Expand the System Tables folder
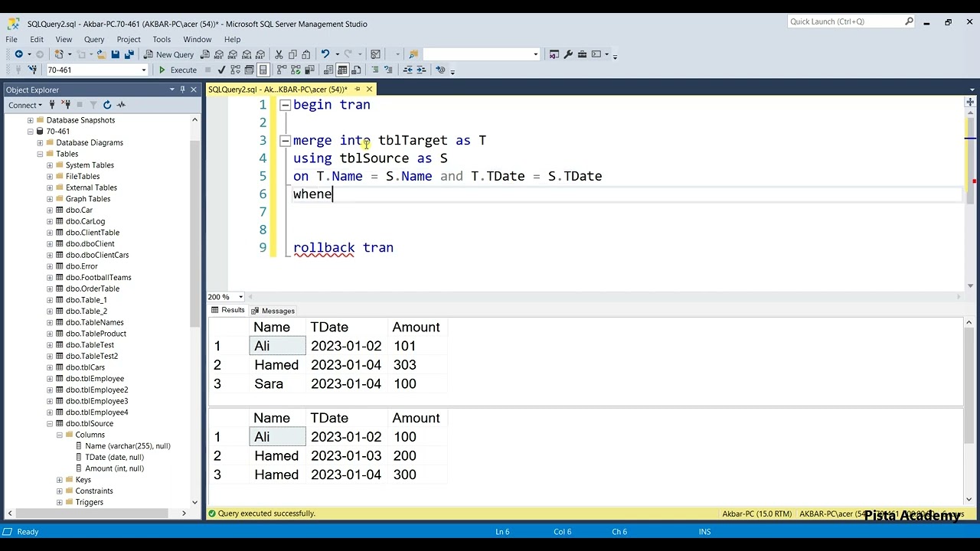Viewport: 980px width, 551px height. tap(50, 165)
